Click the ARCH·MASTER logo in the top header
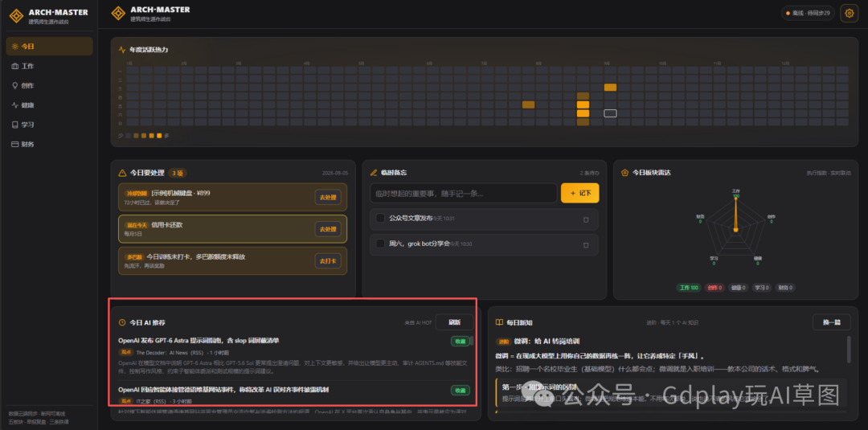 (x=150, y=14)
